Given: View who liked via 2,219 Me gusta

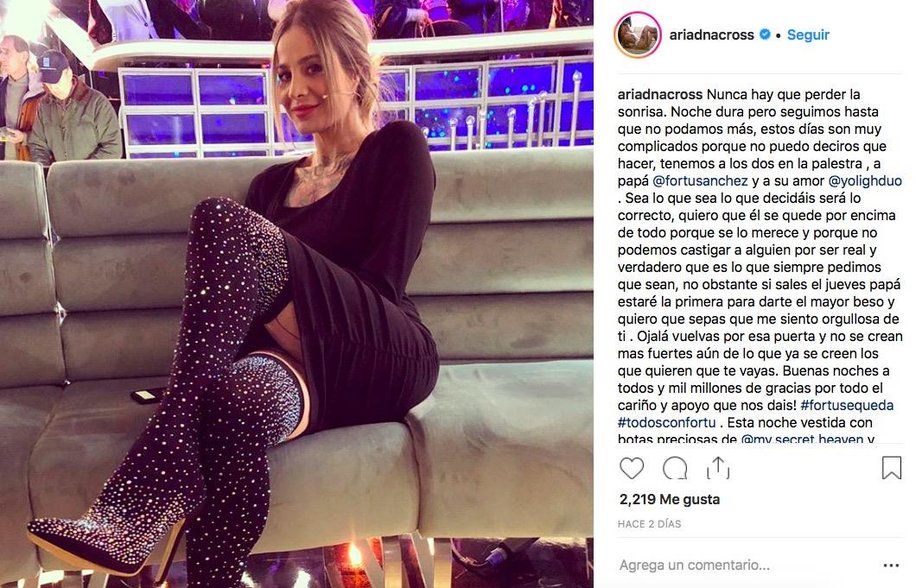Looking at the screenshot, I should coord(669,499).
